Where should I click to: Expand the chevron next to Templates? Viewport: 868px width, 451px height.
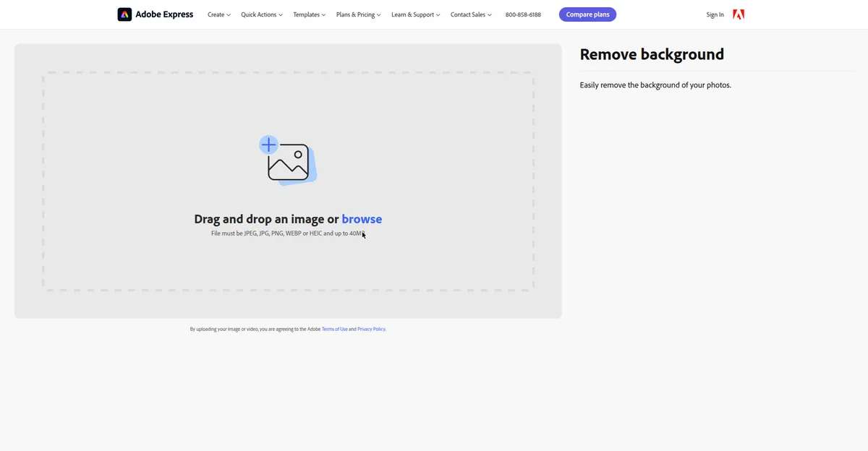pyautogui.click(x=323, y=15)
